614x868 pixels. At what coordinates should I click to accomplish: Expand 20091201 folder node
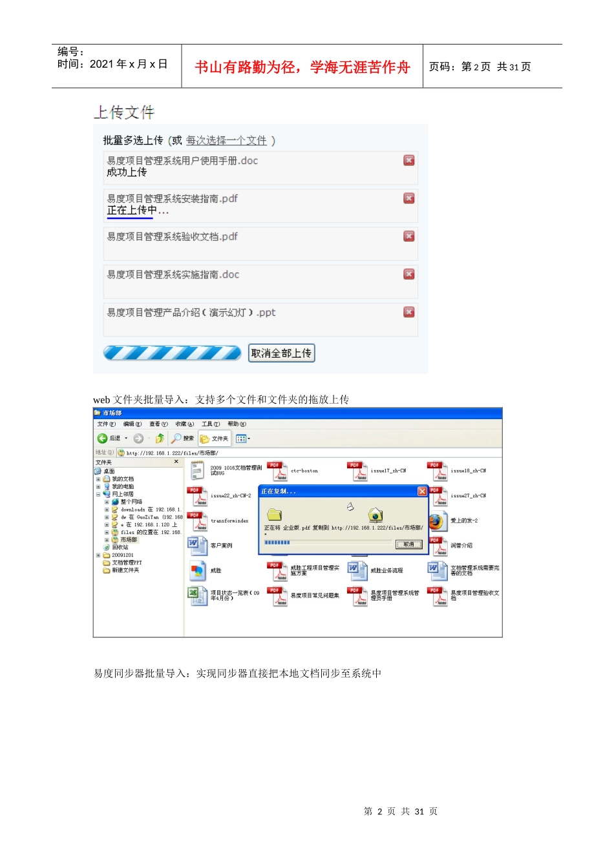98,555
